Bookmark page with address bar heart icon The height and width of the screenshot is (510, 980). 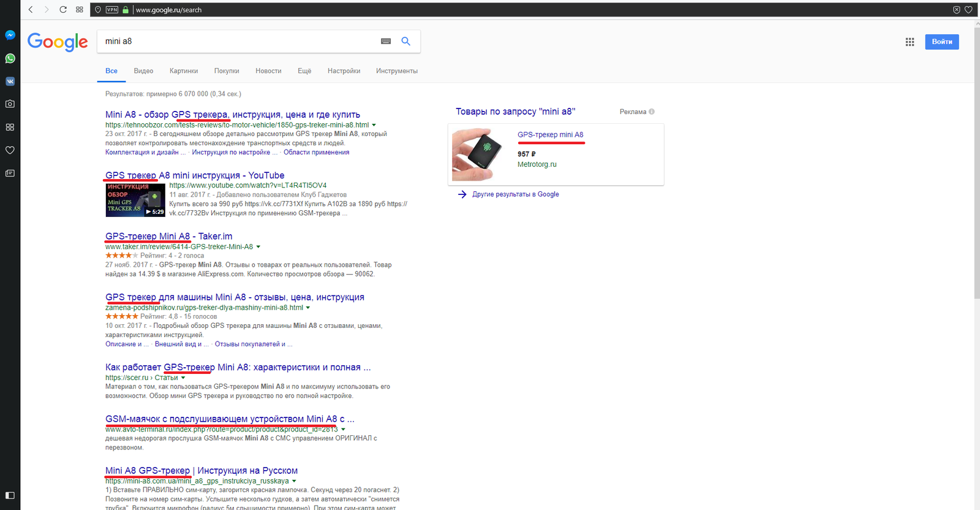pyautogui.click(x=968, y=10)
